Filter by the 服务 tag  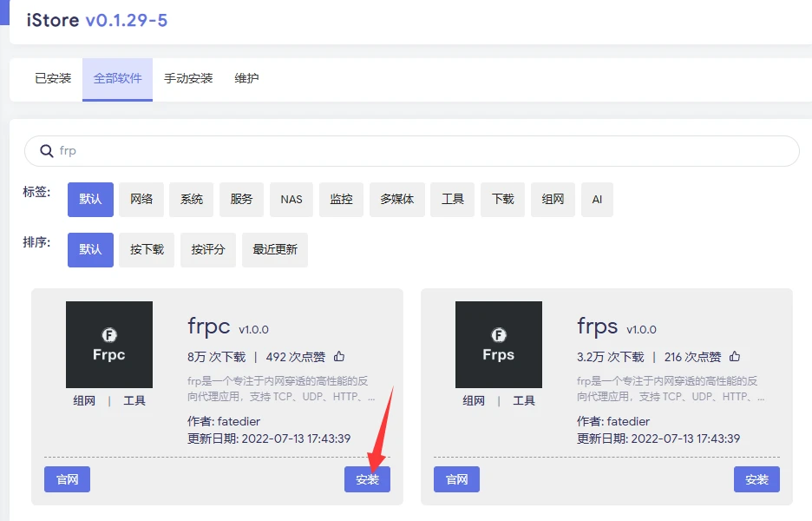click(241, 199)
